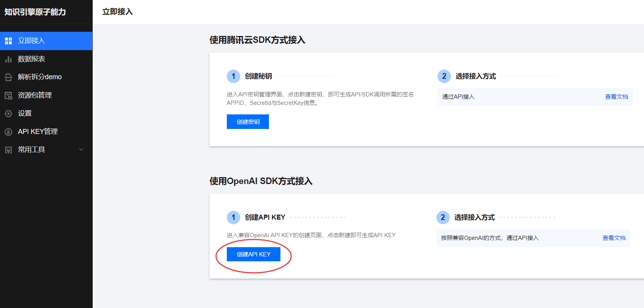Click the 常用工具 toolbox icon
This screenshot has height=308, width=644.
(x=8, y=150)
